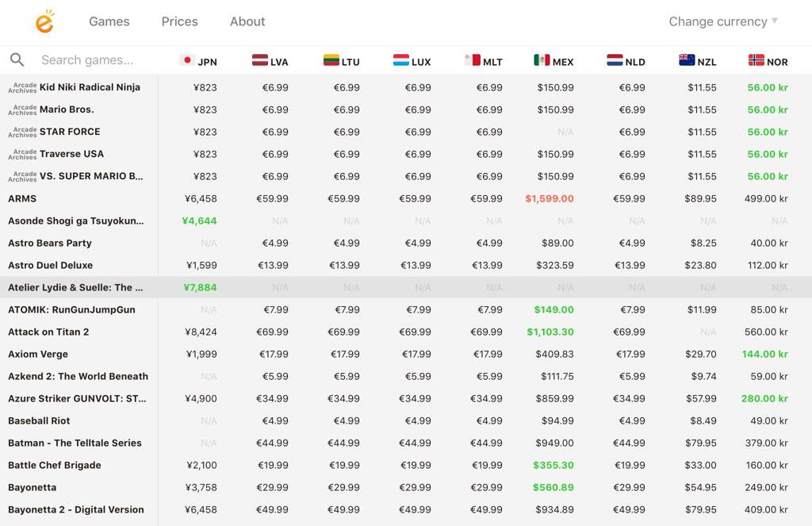Select the Japan flag column header
Viewport: 812px width, 526px height.
click(x=198, y=61)
